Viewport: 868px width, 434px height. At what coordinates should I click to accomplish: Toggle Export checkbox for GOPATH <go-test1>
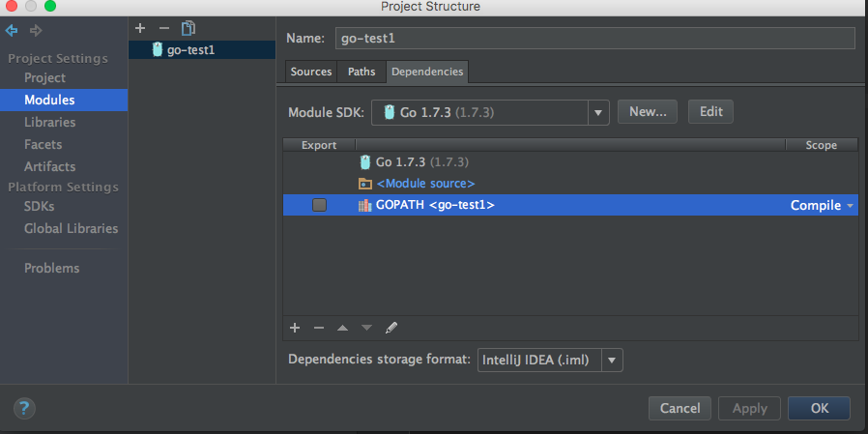pos(319,205)
